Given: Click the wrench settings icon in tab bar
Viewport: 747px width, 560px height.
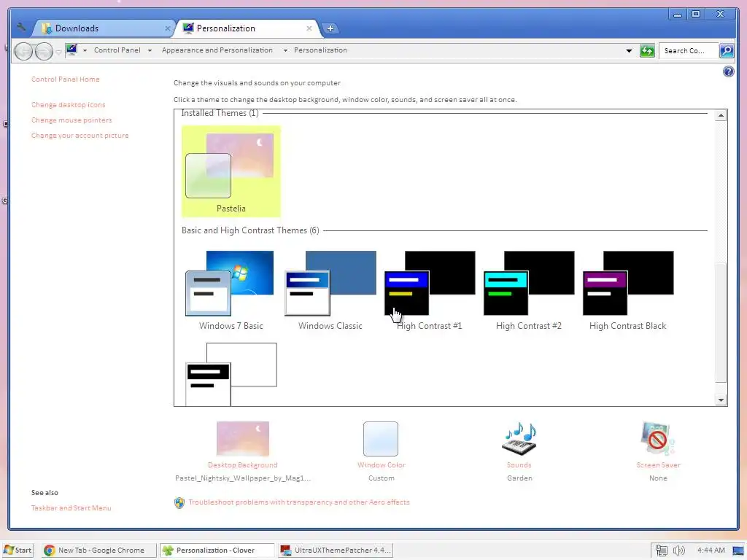Looking at the screenshot, I should pyautogui.click(x=21, y=27).
